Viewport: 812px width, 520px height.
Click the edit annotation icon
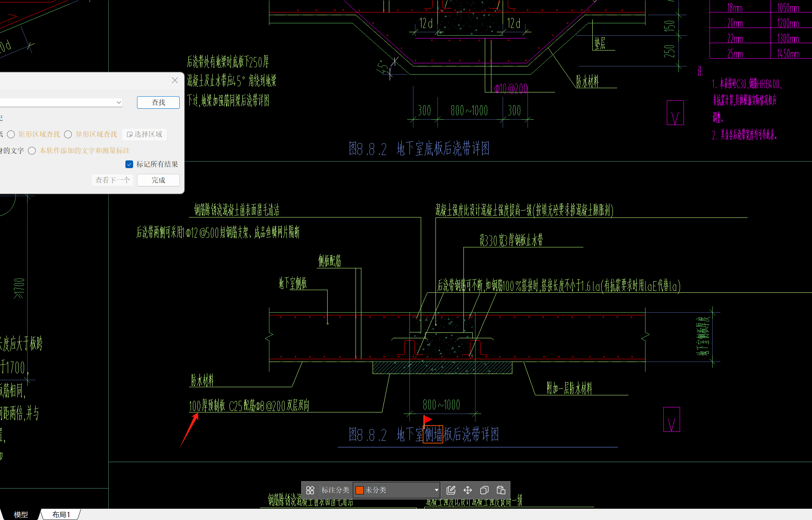[451, 490]
